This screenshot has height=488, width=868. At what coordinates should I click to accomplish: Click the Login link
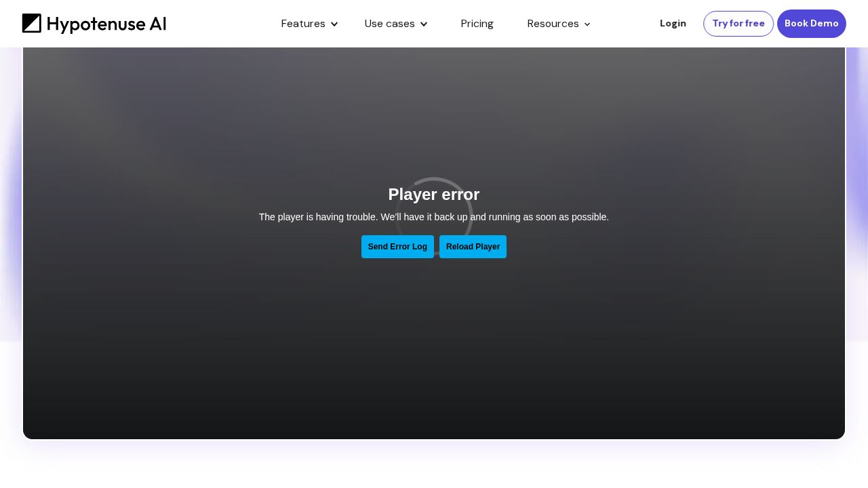673,24
